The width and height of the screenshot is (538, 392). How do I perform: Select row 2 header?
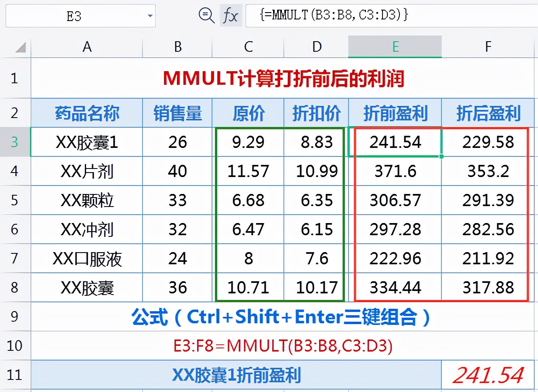point(15,113)
